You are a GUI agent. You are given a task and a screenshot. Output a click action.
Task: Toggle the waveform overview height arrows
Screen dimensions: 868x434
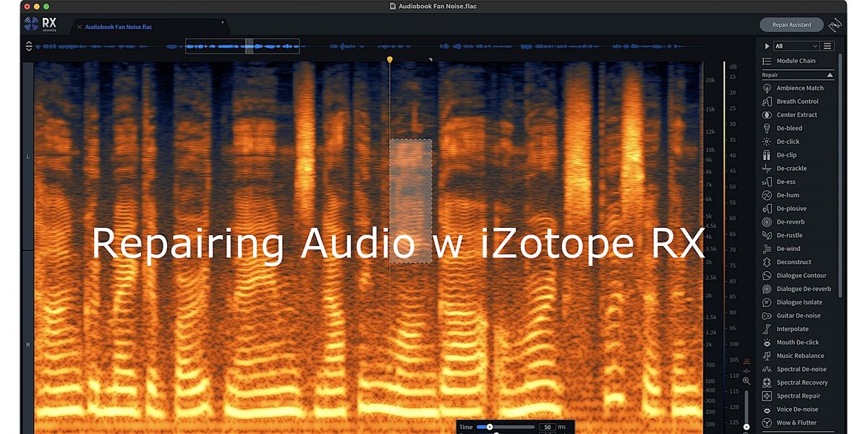coord(29,46)
